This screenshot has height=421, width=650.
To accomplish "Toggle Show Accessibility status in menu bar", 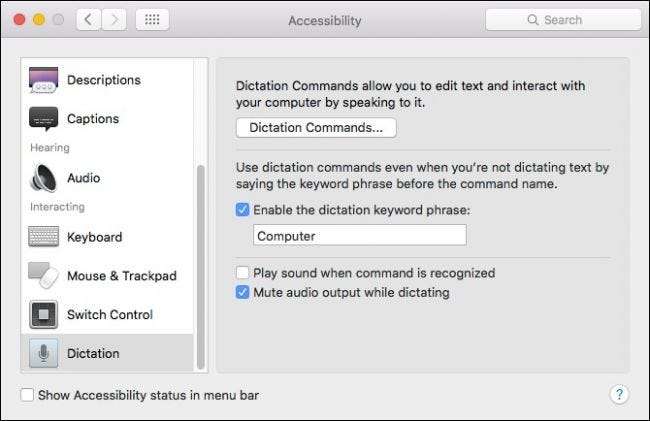I will [27, 395].
